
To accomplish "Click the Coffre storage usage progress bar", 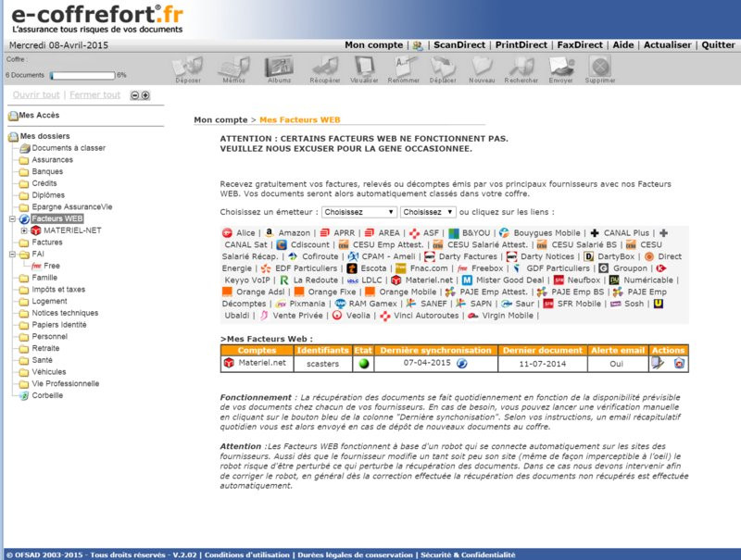I will [x=82, y=76].
